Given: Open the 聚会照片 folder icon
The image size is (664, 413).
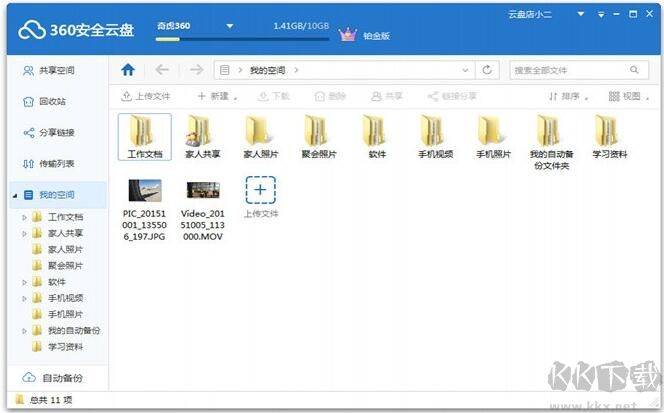Looking at the screenshot, I should (315, 130).
